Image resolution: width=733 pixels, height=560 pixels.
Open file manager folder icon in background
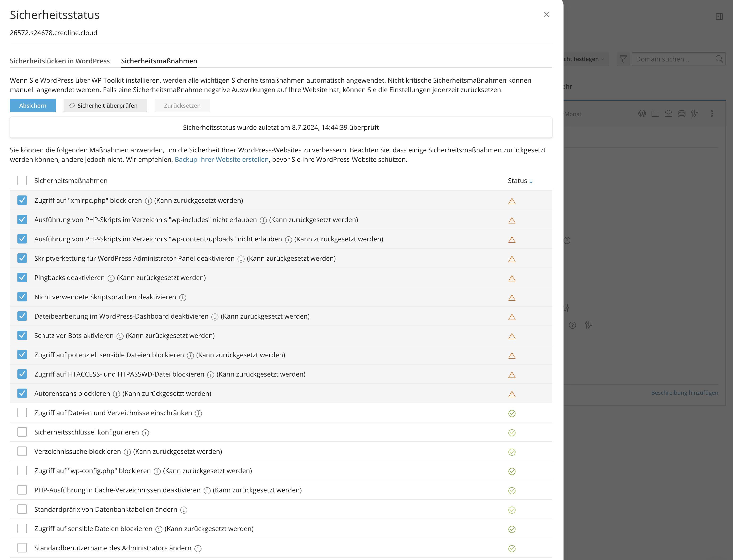[x=655, y=114]
